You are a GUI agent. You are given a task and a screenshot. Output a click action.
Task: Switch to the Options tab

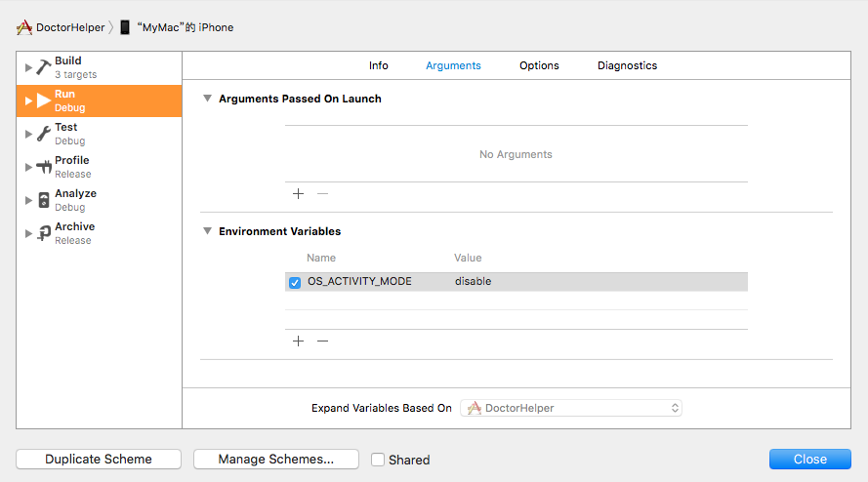pos(539,65)
